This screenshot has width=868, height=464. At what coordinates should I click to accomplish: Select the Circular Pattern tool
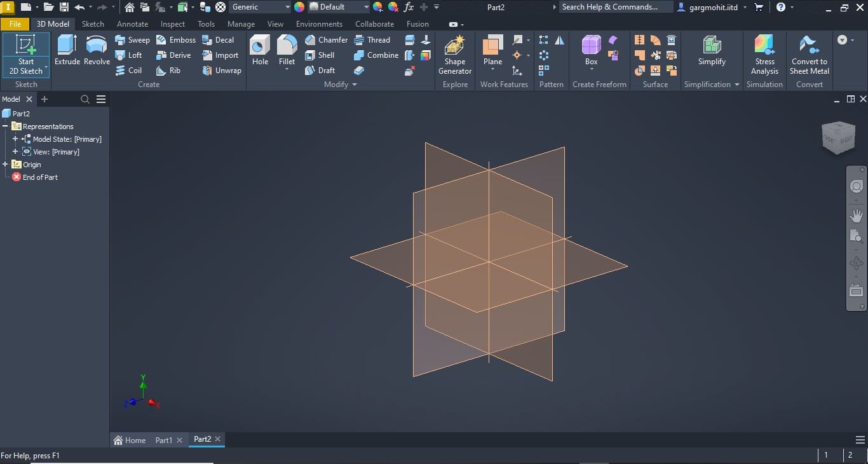pos(544,55)
